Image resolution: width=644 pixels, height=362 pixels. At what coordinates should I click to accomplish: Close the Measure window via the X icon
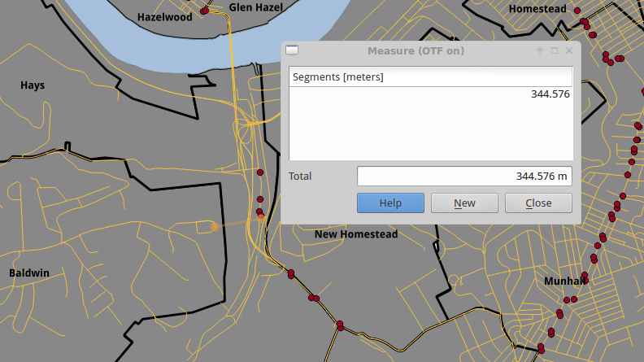[569, 50]
